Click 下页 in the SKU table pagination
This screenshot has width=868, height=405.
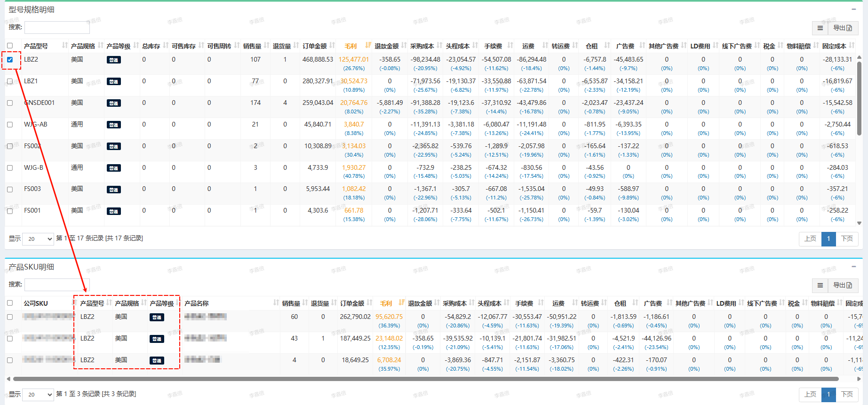click(x=847, y=395)
